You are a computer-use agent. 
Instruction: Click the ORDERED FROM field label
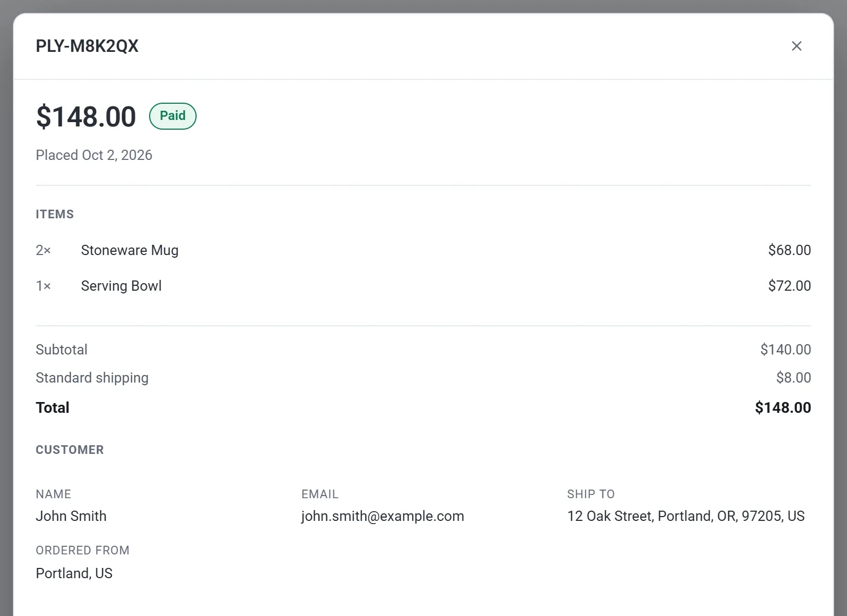83,551
